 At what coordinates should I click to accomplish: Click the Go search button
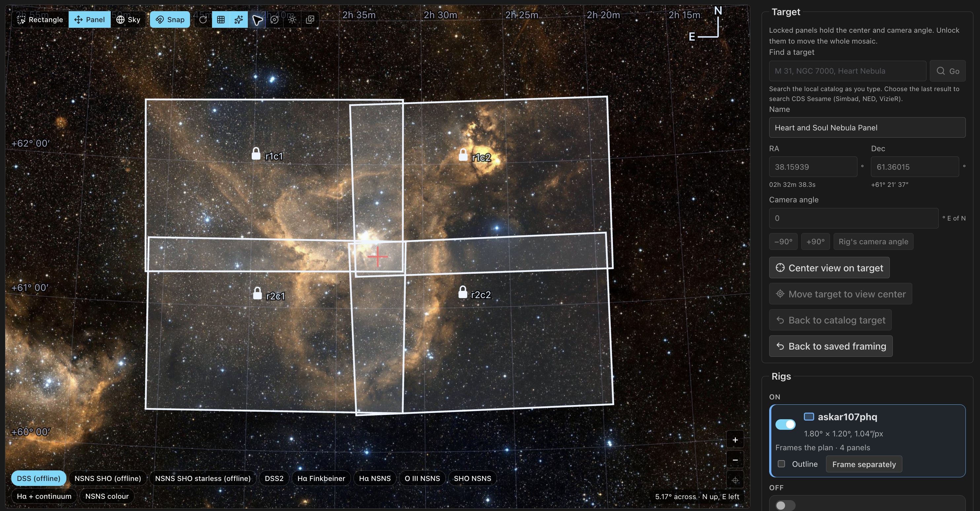coord(948,71)
